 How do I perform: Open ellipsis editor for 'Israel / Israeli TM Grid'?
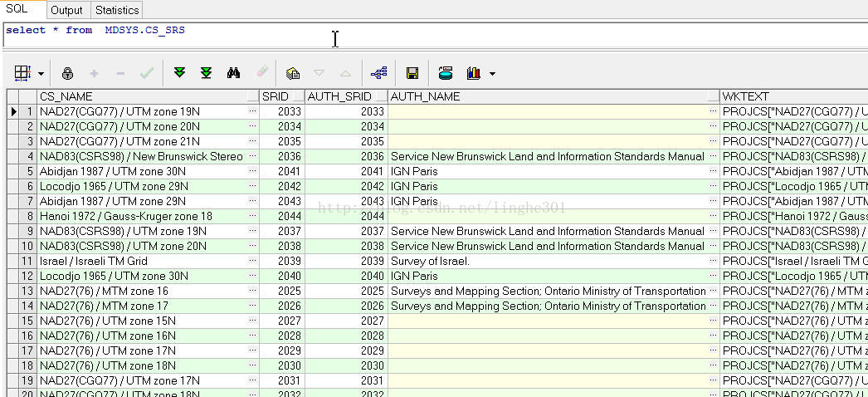pyautogui.click(x=252, y=261)
